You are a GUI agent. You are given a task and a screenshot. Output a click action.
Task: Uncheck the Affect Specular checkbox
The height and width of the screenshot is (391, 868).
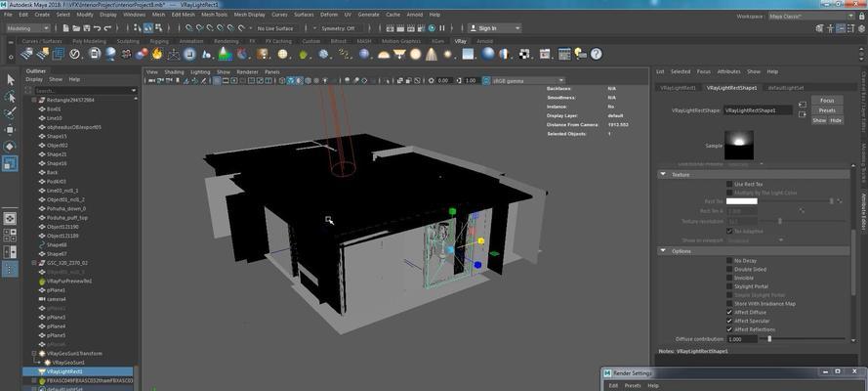click(729, 321)
